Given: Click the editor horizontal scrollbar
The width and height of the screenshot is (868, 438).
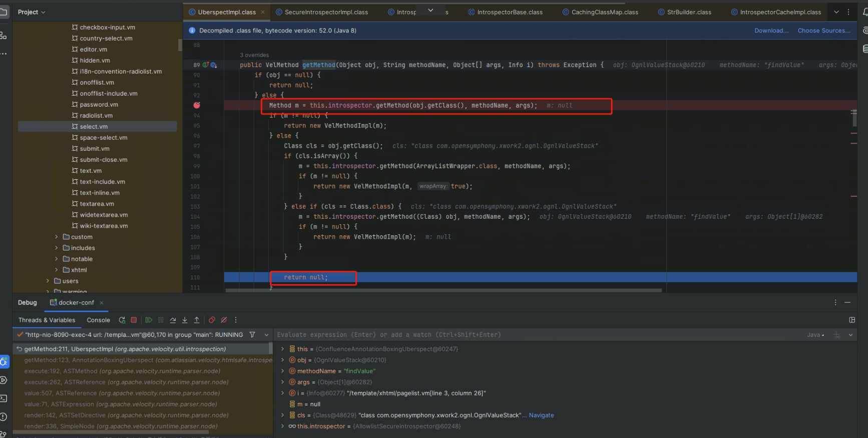Looking at the screenshot, I should [444, 290].
